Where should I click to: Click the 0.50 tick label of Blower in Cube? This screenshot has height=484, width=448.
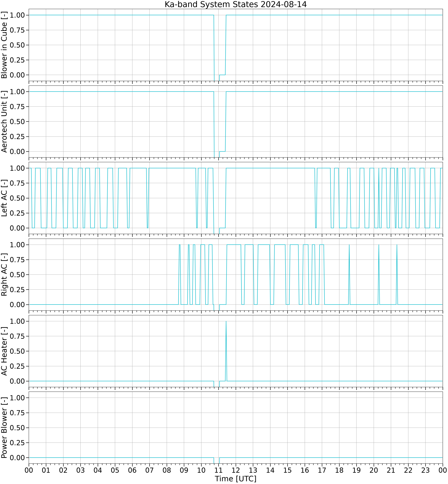[x=17, y=45]
